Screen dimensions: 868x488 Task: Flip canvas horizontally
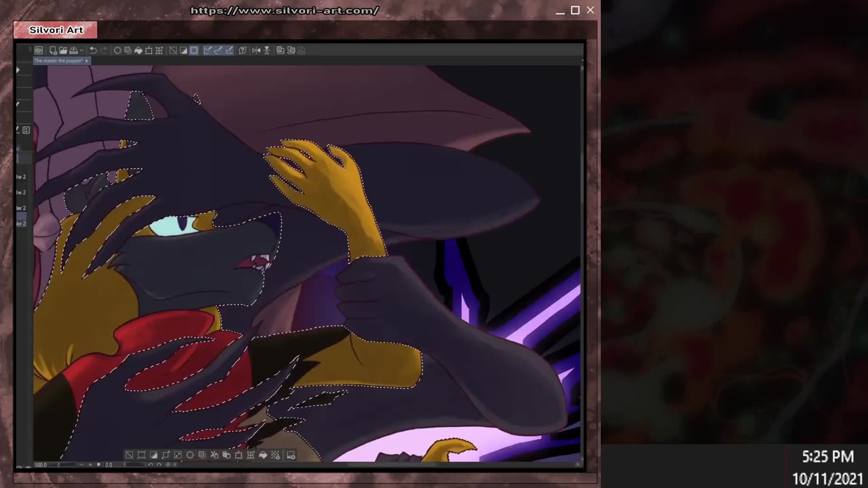tap(256, 50)
